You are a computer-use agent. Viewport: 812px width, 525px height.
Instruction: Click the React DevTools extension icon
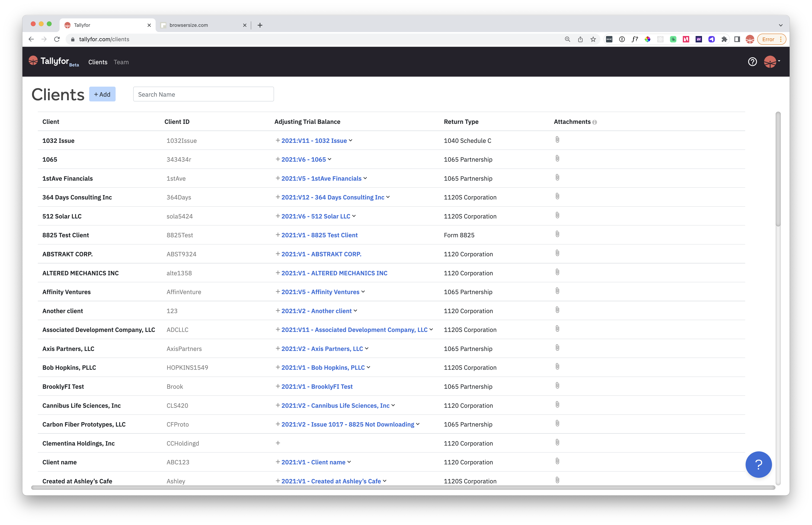[660, 39]
